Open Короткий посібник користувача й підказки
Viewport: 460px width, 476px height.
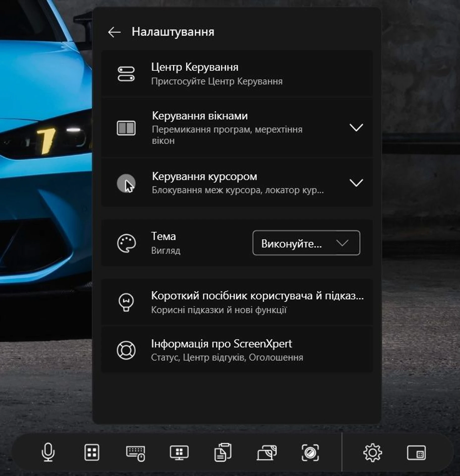(x=237, y=302)
